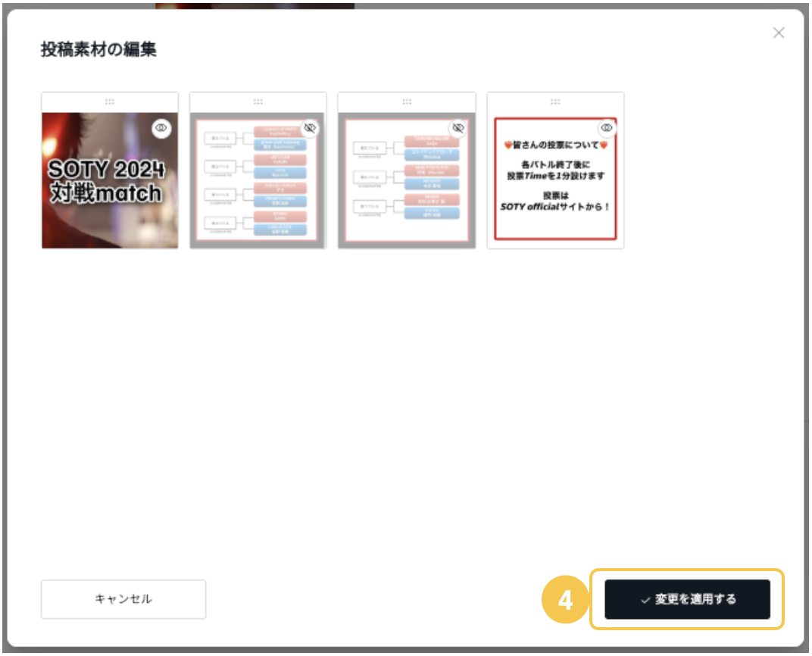Click the drag handle above SOTY 2024 thumbnail
The width and height of the screenshot is (812, 656).
110,102
